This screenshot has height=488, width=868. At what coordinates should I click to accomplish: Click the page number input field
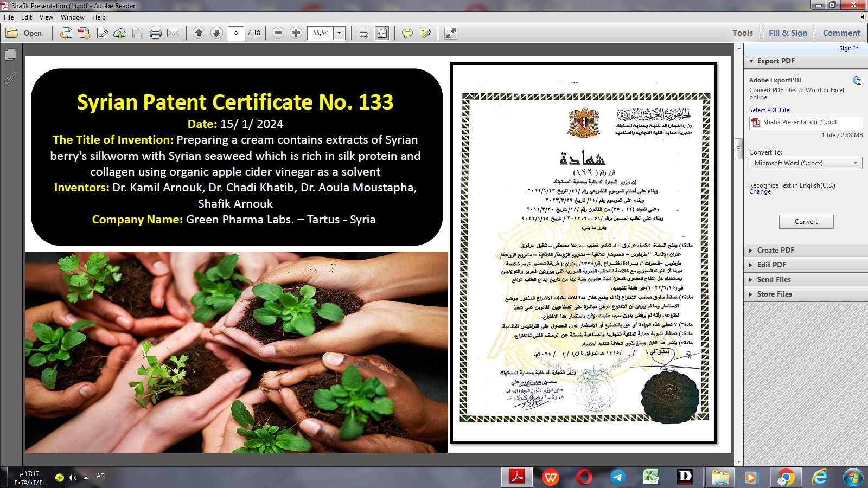(236, 33)
